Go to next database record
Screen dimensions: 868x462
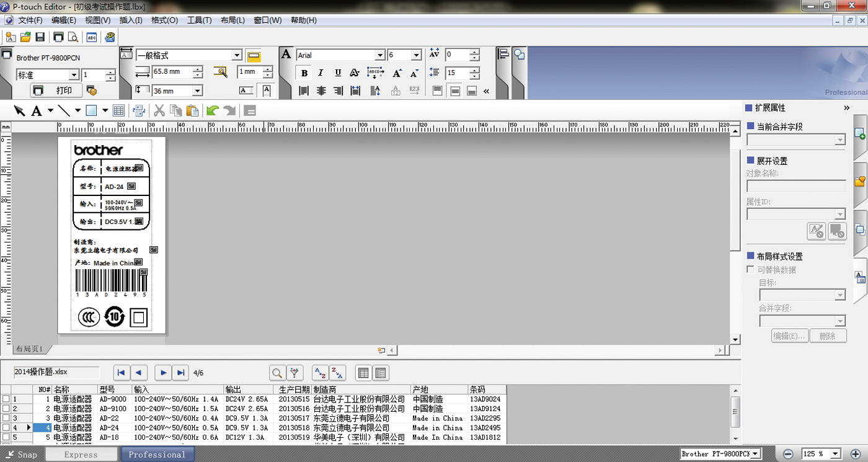pos(163,373)
